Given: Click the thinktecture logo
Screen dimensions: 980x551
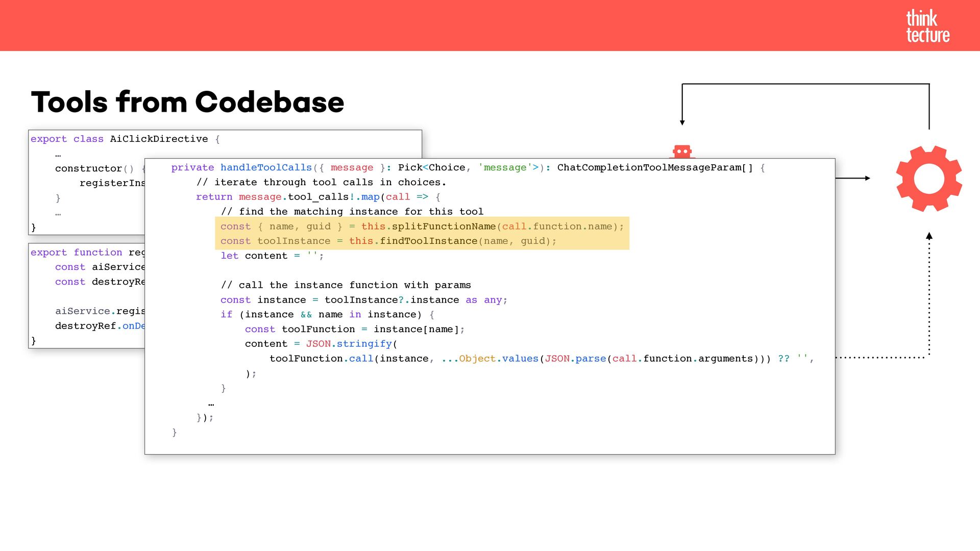Looking at the screenshot, I should (927, 26).
